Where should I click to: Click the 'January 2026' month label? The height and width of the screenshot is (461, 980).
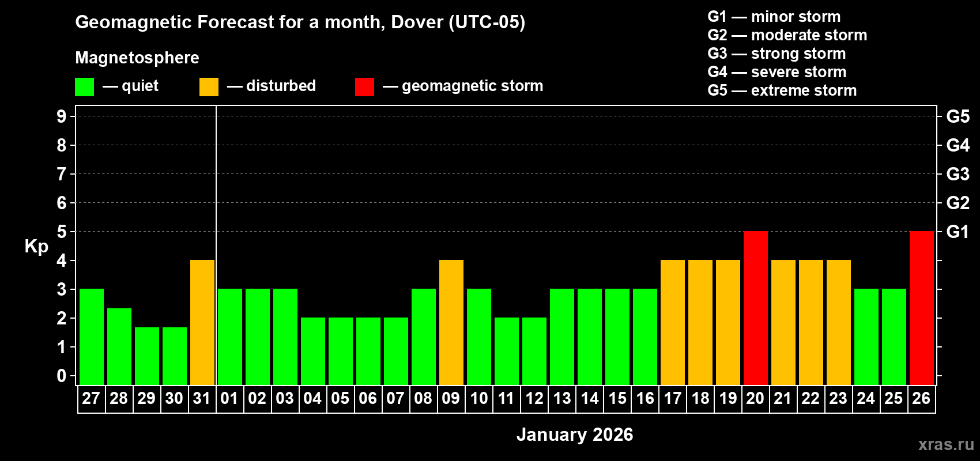[x=575, y=434]
